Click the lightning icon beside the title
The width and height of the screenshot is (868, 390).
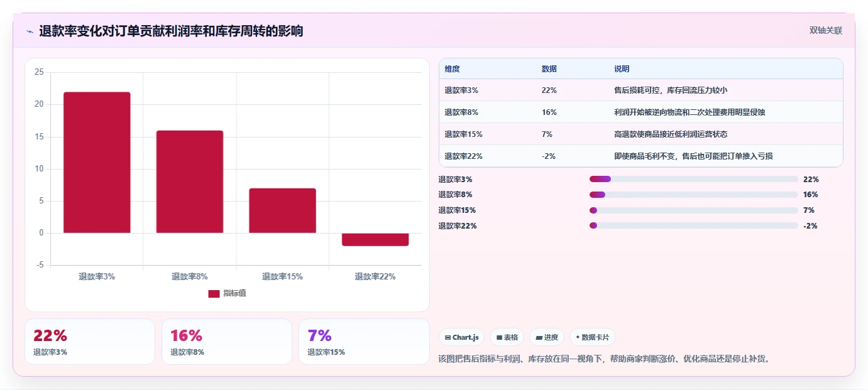(30, 31)
